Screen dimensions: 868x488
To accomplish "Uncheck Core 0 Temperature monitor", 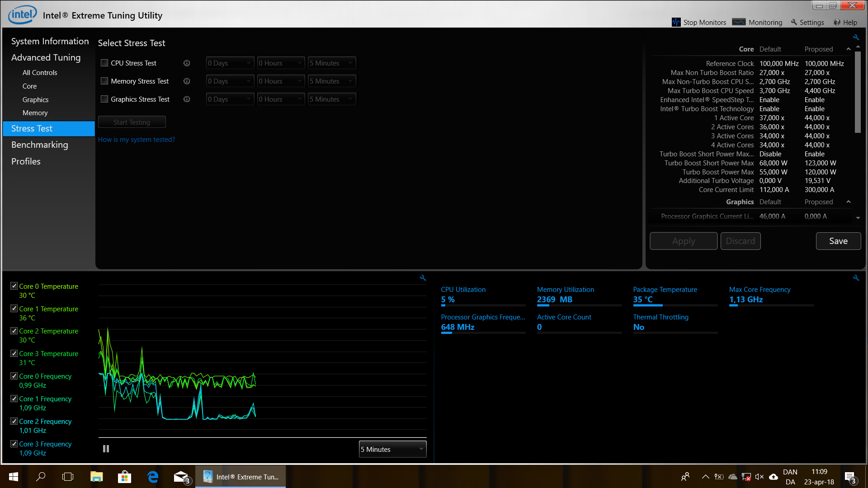I will [x=14, y=286].
